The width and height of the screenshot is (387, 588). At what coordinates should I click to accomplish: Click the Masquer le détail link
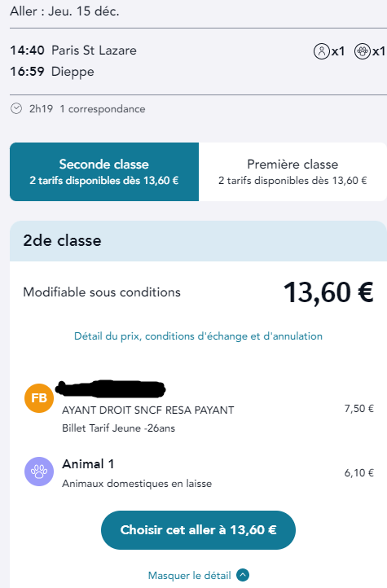tap(189, 575)
